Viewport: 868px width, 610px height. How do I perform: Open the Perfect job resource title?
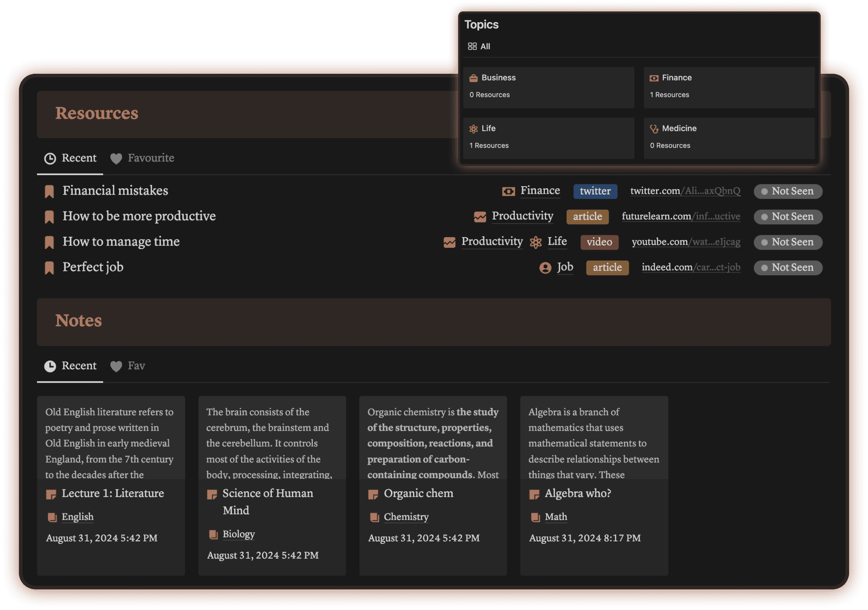coord(93,268)
